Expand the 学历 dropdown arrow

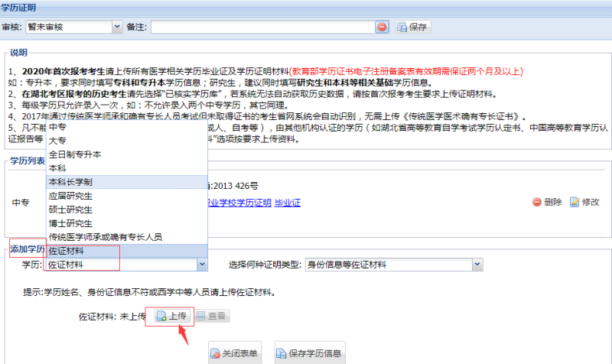pos(202,265)
